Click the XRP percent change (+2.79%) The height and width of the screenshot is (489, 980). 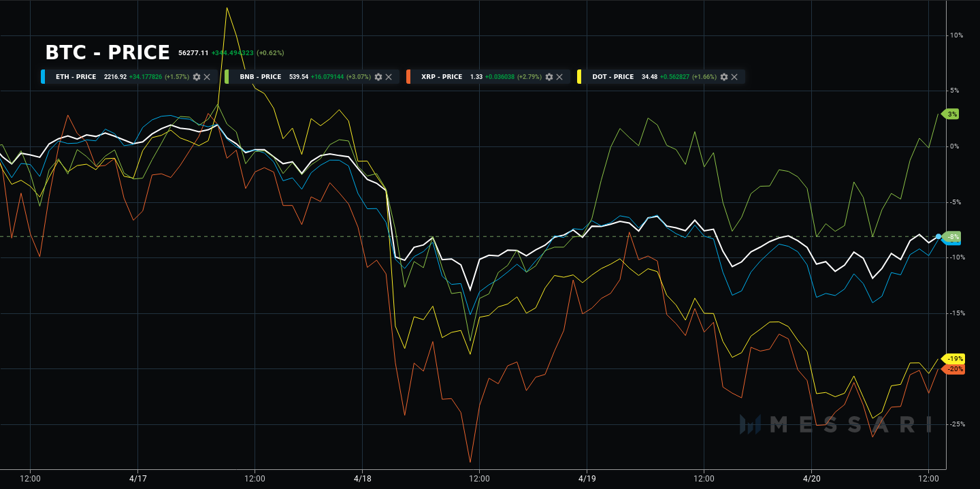(529, 77)
